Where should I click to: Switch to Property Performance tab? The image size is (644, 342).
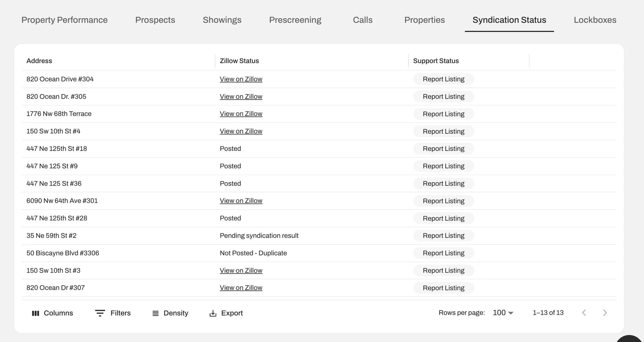pyautogui.click(x=64, y=20)
